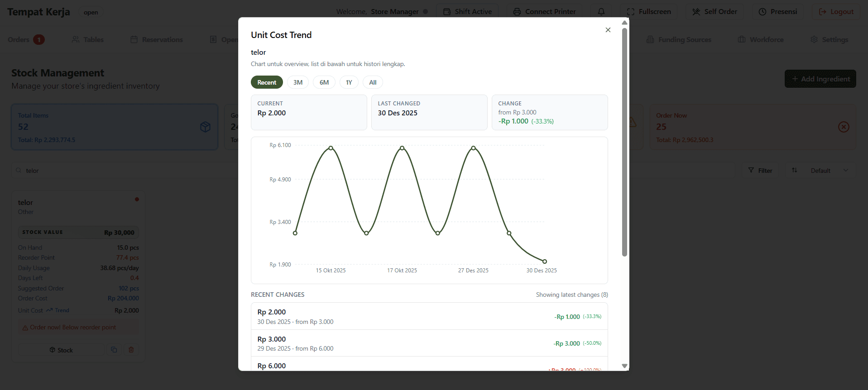
Task: Open the Unit Cost Trend link
Action: (x=58, y=310)
